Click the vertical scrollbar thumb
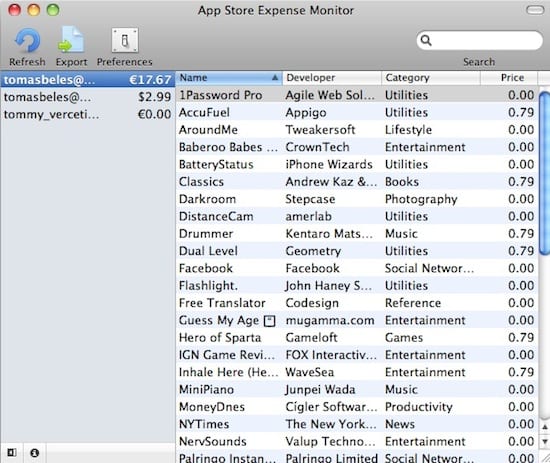The height and width of the screenshot is (463, 550). 544,172
